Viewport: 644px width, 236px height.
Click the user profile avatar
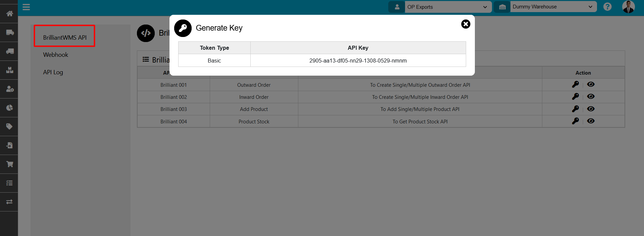(628, 7)
